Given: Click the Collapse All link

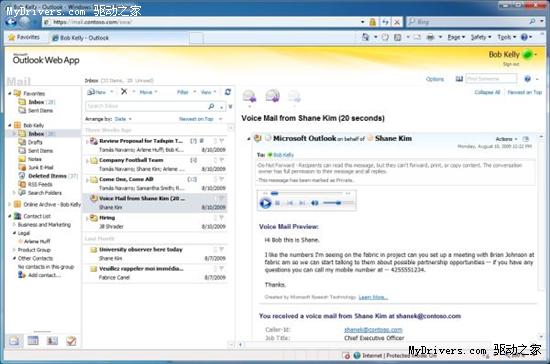Looking at the screenshot, I should tap(487, 92).
